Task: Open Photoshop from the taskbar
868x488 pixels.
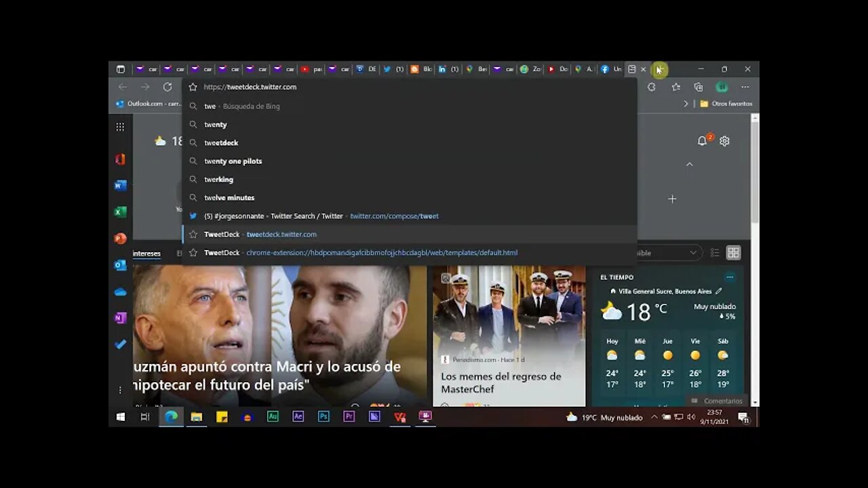Action: tap(323, 417)
